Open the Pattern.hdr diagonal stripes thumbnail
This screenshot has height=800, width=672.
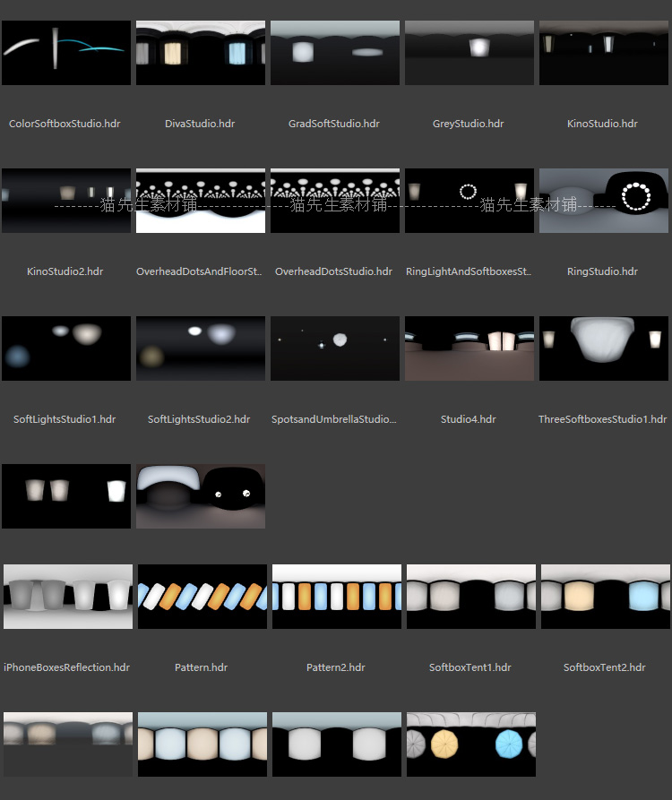(202, 597)
